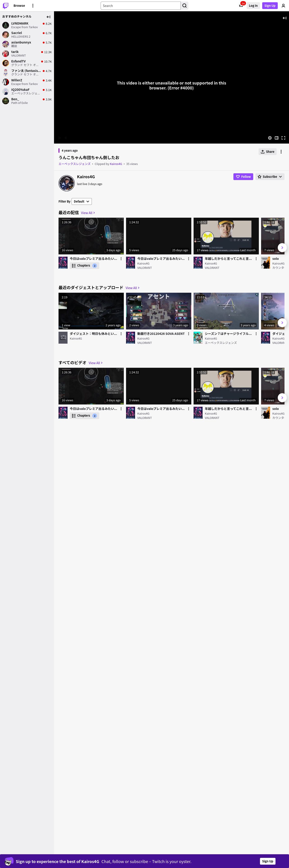289x868 pixels.
Task: Open the 2:52:52 thumbnail in recent broadcasts
Action: click(226, 236)
